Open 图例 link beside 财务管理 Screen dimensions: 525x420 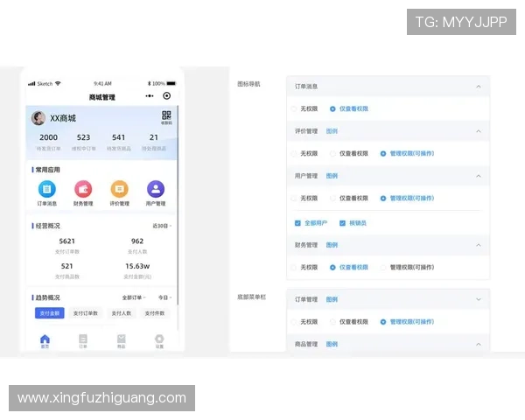pyautogui.click(x=332, y=245)
